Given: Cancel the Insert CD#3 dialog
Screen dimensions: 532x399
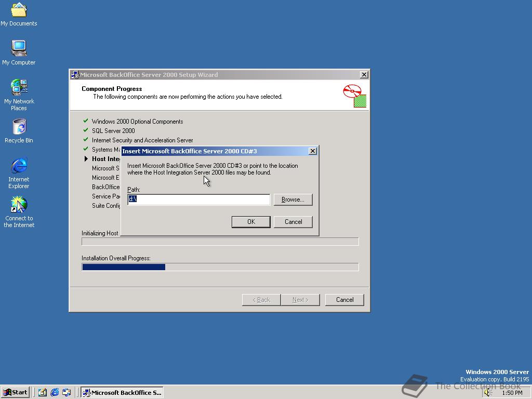Looking at the screenshot, I should click(x=293, y=222).
